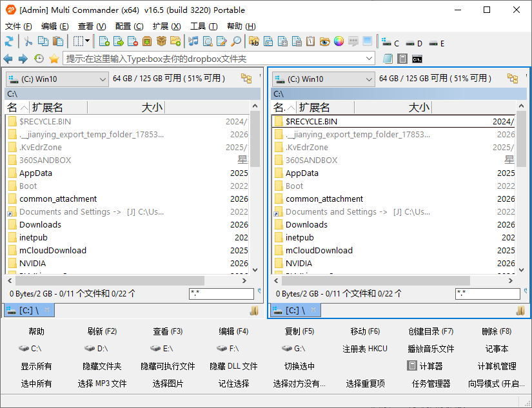This screenshot has height=408, width=532.
Task: Open the 编辑 (E) menu
Action: 55,26
